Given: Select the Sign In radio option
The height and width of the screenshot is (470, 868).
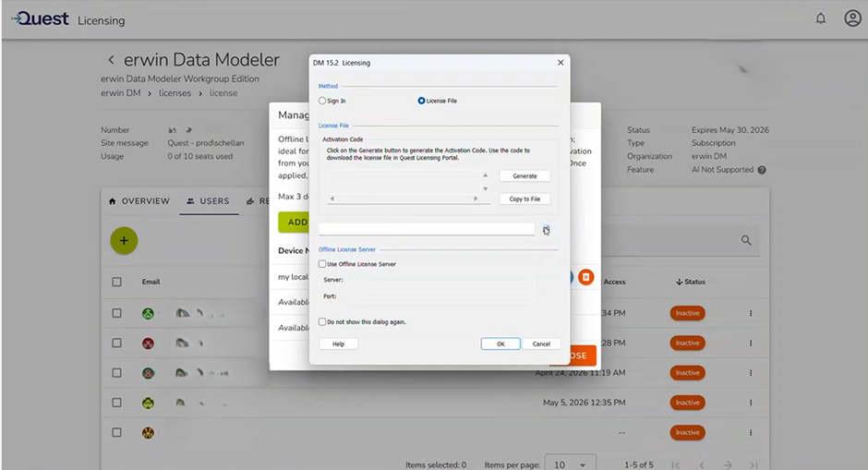Looking at the screenshot, I should [x=322, y=101].
